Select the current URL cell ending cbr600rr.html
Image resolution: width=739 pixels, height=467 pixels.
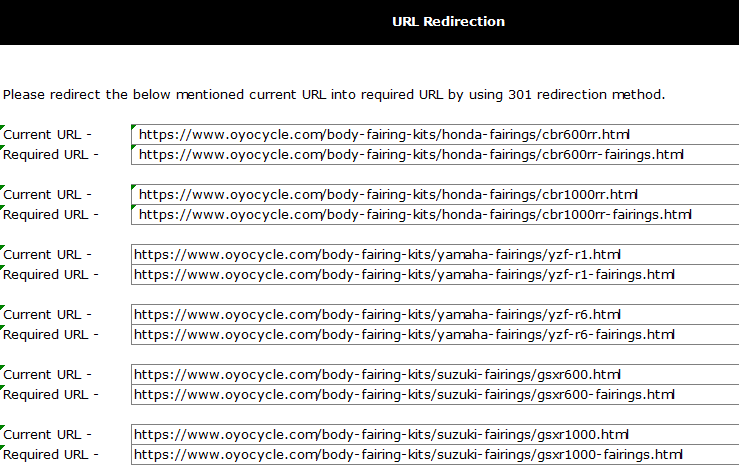pos(435,135)
